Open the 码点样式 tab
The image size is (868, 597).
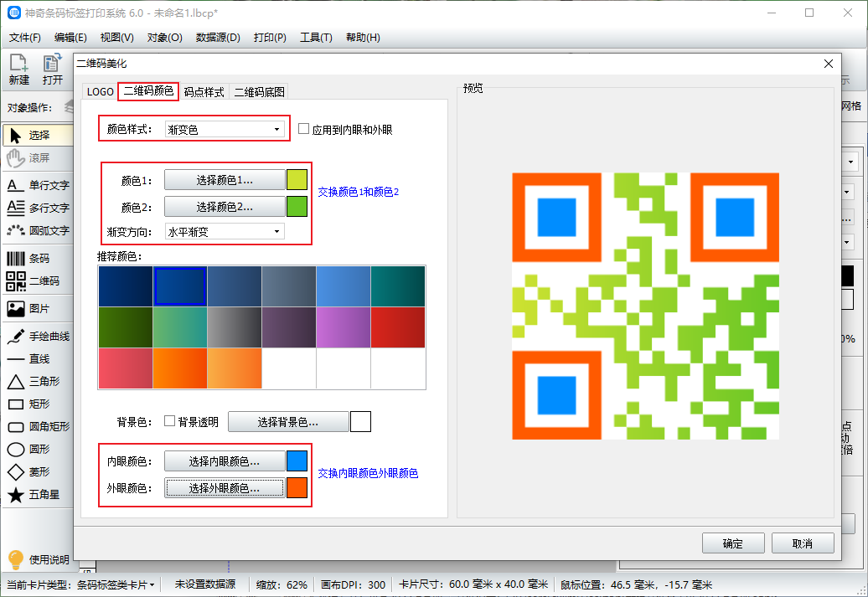coord(204,92)
